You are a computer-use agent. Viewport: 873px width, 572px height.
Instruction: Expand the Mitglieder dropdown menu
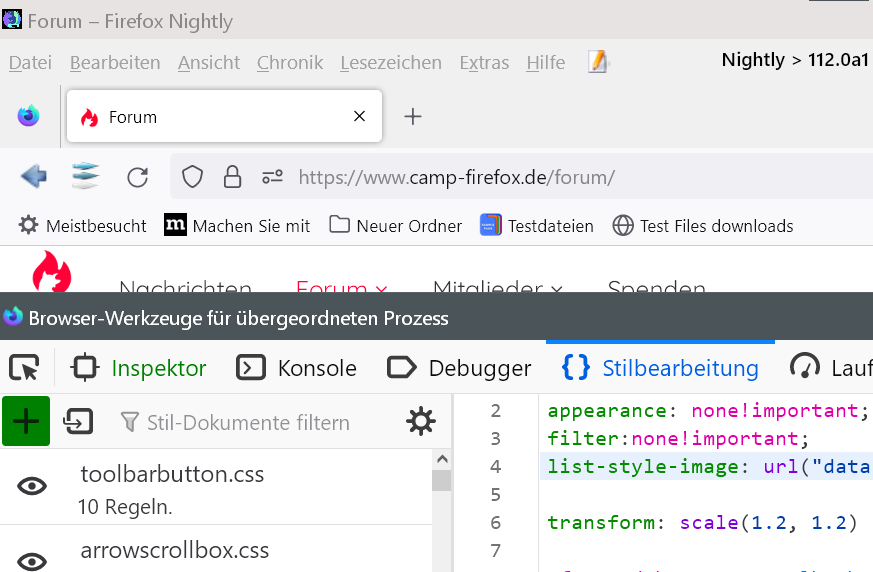497,289
